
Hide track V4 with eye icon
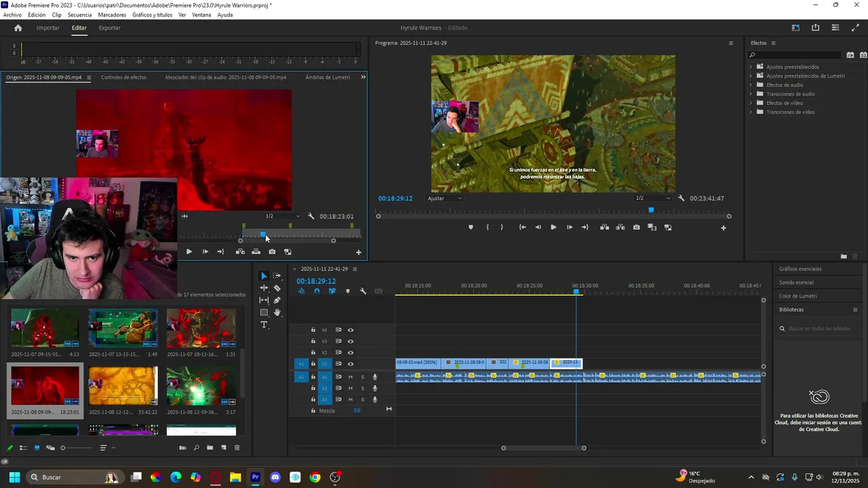click(x=351, y=330)
